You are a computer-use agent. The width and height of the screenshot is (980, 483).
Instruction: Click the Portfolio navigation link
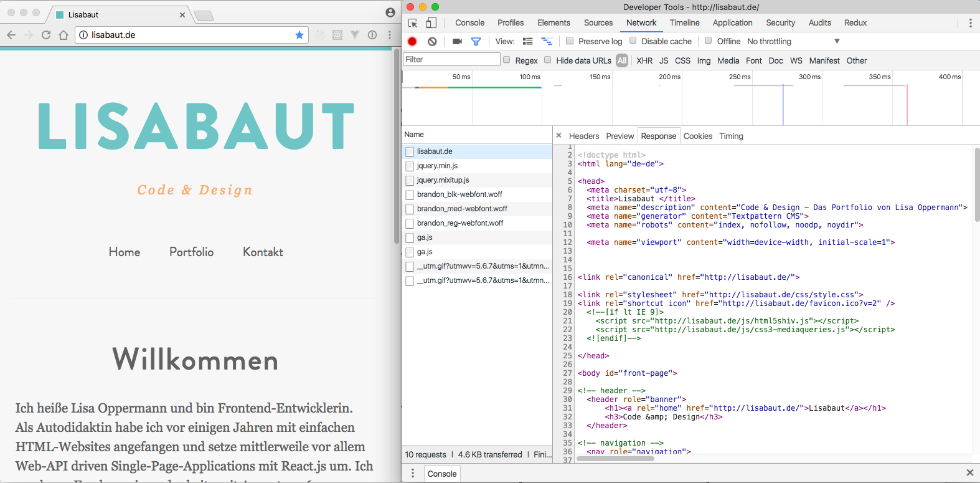191,252
